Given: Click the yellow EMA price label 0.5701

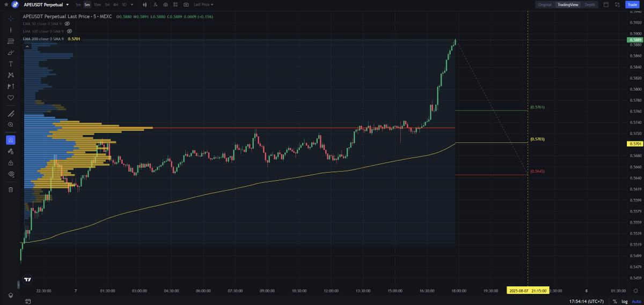Looking at the screenshot, I should (x=635, y=144).
